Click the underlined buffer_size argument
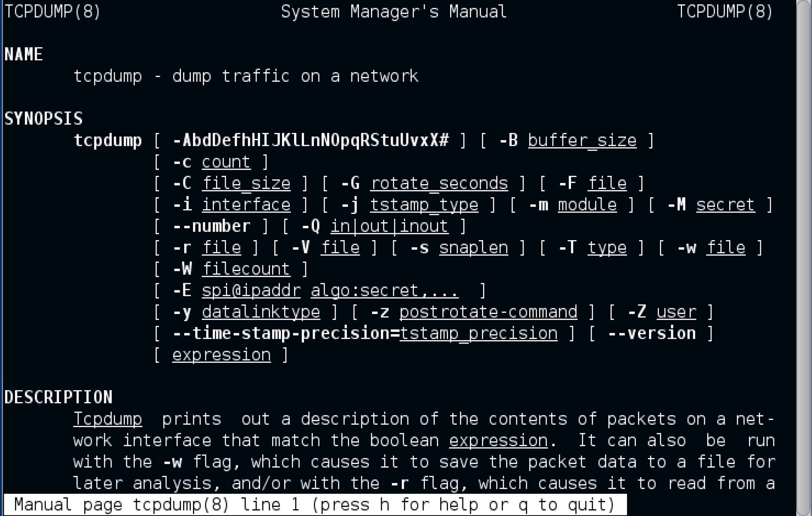The width and height of the screenshot is (812, 516). [x=582, y=141]
